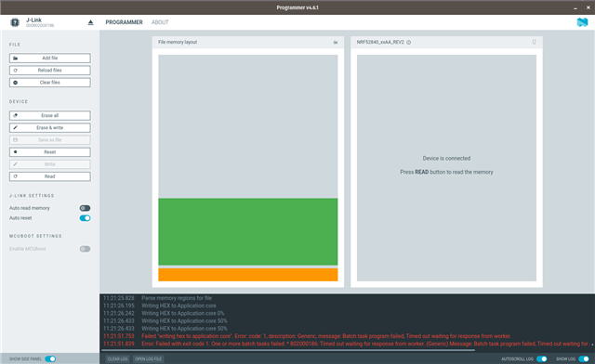Click the red 'Failed writing hex' log line
Viewport: 595px width, 364px height.
(x=326, y=336)
